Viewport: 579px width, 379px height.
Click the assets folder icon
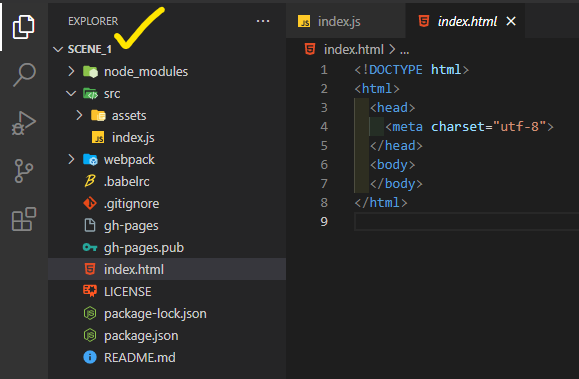point(98,116)
